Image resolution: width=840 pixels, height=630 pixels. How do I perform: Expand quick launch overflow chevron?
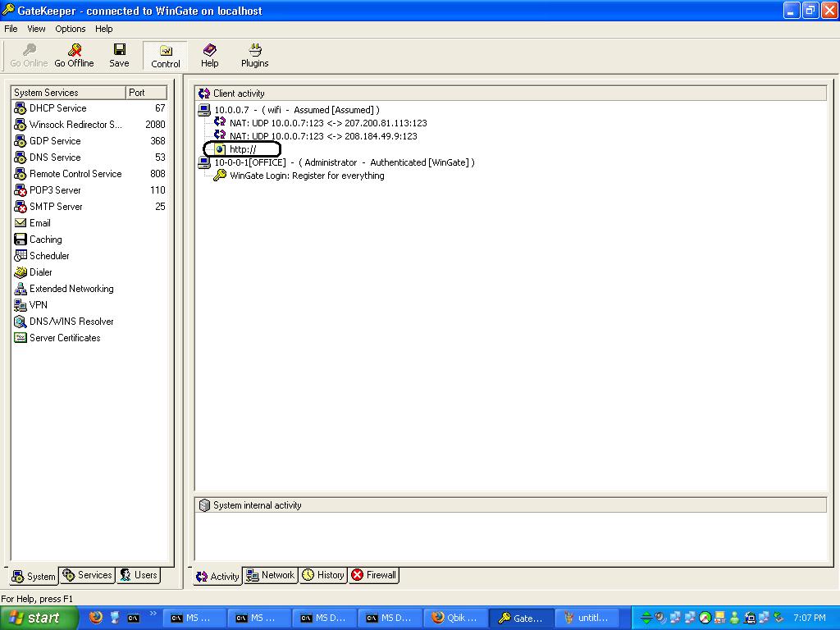(x=153, y=614)
